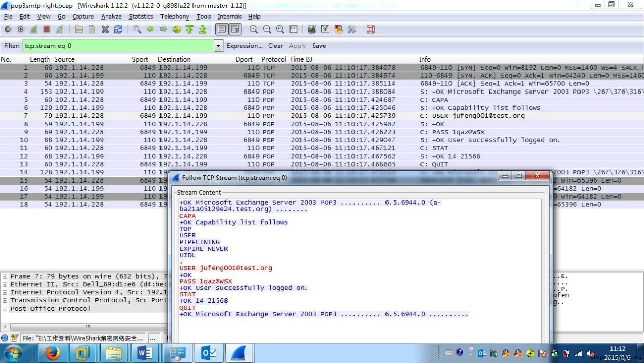Image resolution: width=644 pixels, height=363 pixels.
Task: Open Wireshark preferences tools icon
Action: tap(351, 29)
